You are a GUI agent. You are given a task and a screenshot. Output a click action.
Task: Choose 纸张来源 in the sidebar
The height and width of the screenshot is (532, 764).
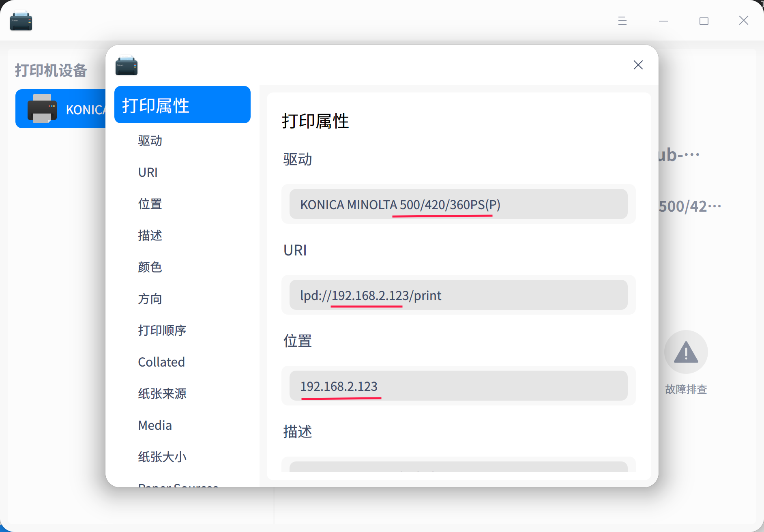coord(162,394)
